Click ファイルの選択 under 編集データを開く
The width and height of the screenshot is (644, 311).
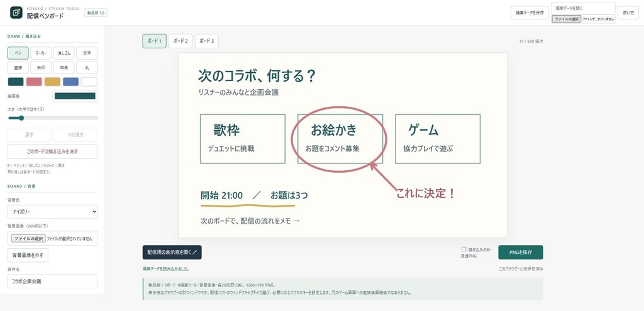567,19
